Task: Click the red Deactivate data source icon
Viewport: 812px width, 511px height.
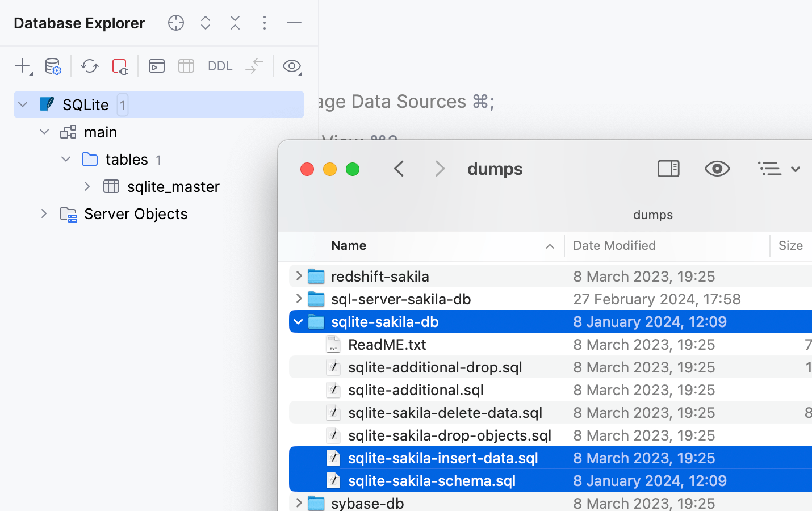Action: [120, 66]
